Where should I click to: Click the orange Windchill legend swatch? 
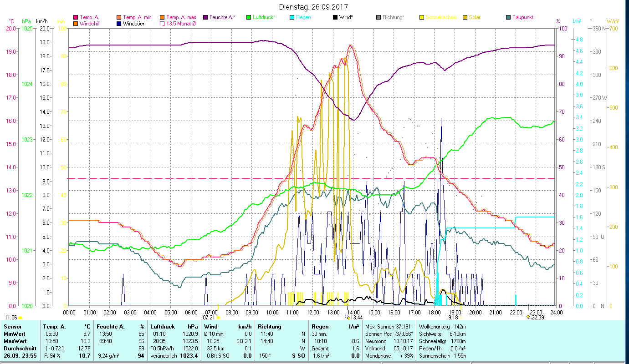(76, 24)
